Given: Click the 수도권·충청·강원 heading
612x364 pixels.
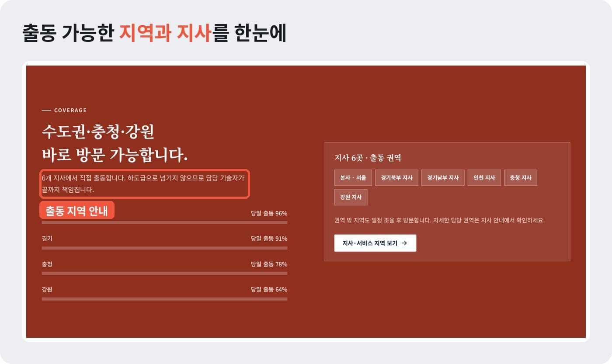Looking at the screenshot, I should tap(98, 131).
